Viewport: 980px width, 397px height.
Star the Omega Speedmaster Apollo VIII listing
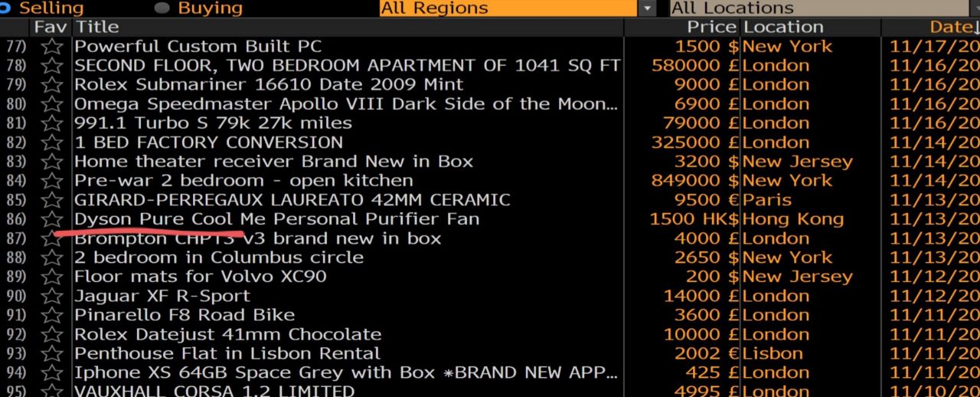[x=51, y=104]
